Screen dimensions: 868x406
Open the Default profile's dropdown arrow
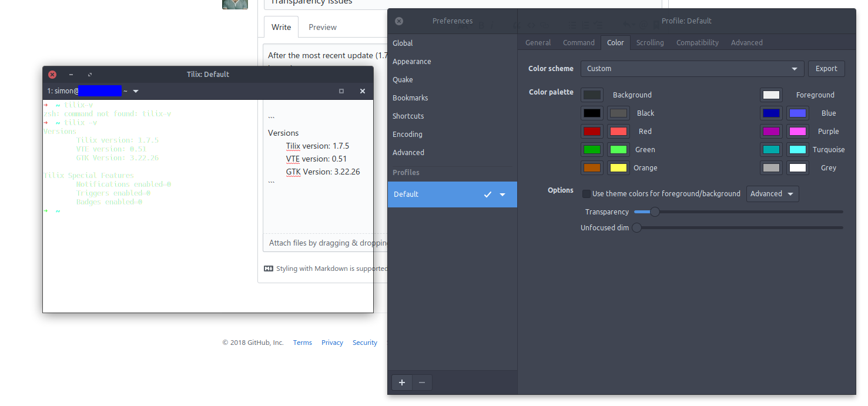tap(502, 194)
